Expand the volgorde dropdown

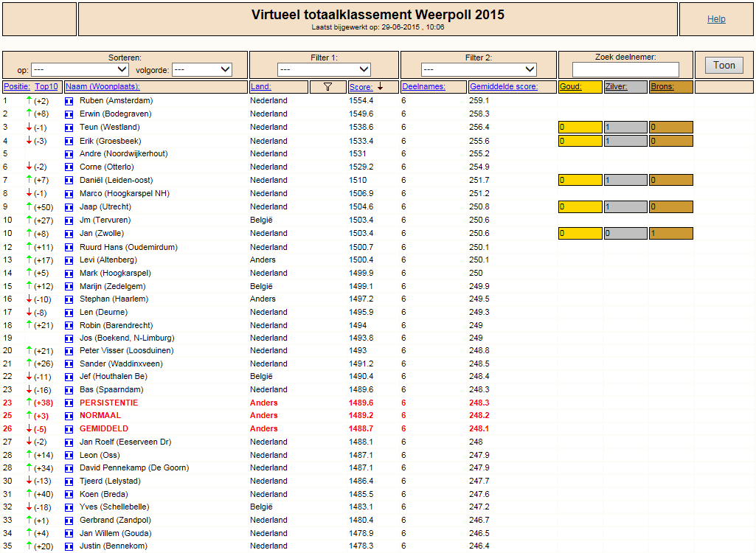202,69
